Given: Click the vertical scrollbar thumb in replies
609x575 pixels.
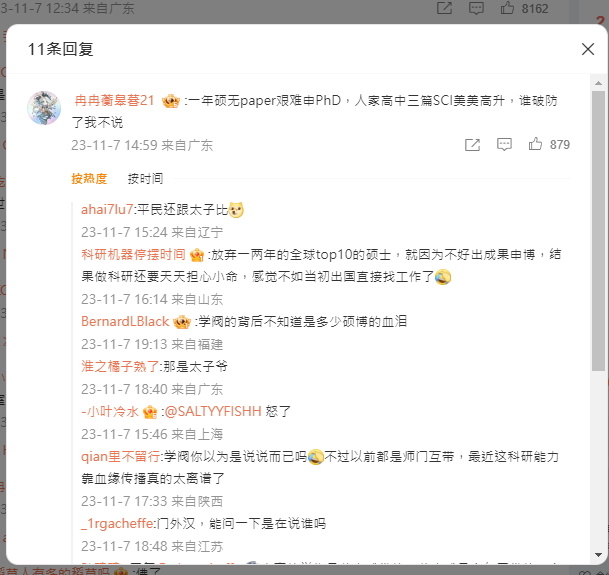Looking at the screenshot, I should pos(599,231).
